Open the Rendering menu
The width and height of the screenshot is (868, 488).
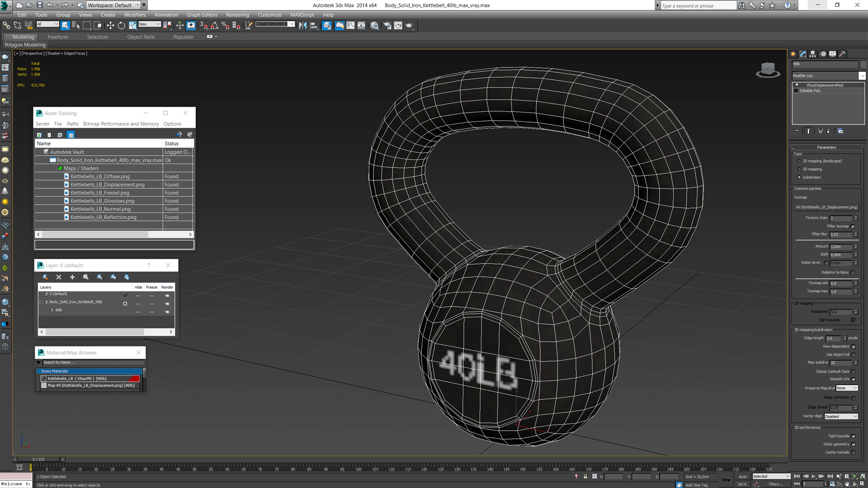[237, 15]
